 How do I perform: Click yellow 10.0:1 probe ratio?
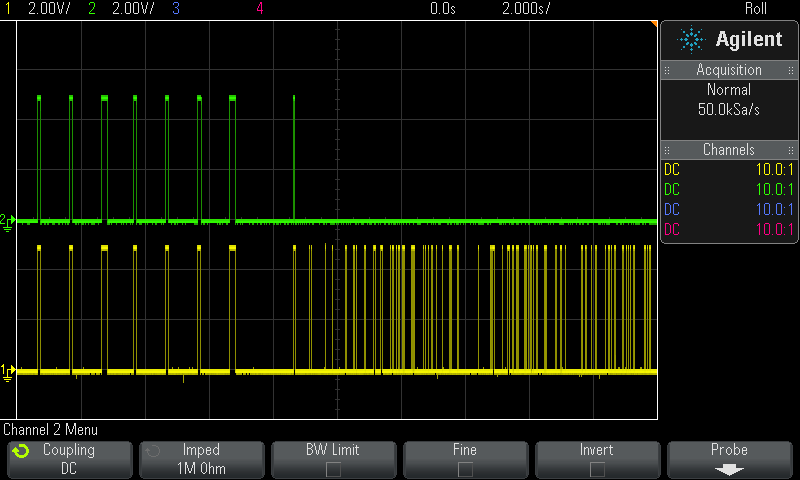[774, 169]
